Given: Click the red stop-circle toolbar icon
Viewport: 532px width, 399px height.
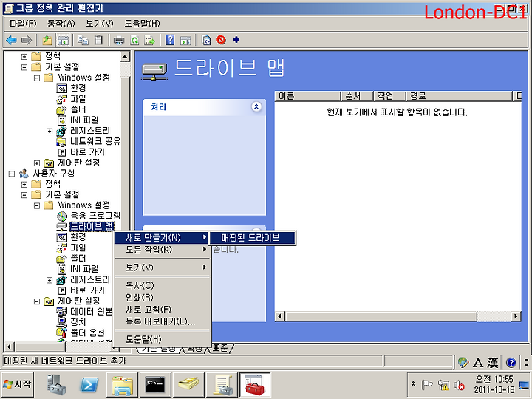Looking at the screenshot, I should point(221,40).
